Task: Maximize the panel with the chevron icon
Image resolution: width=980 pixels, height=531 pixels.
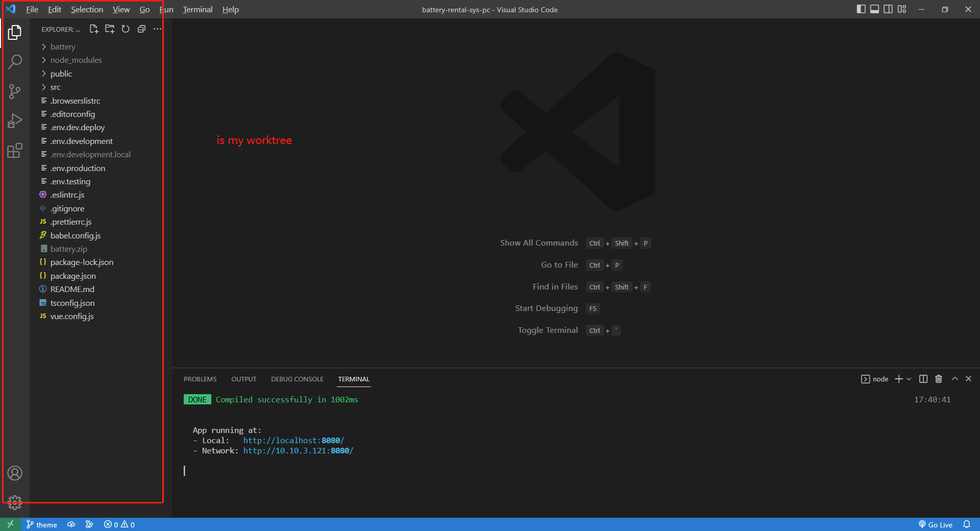Action: [954, 379]
